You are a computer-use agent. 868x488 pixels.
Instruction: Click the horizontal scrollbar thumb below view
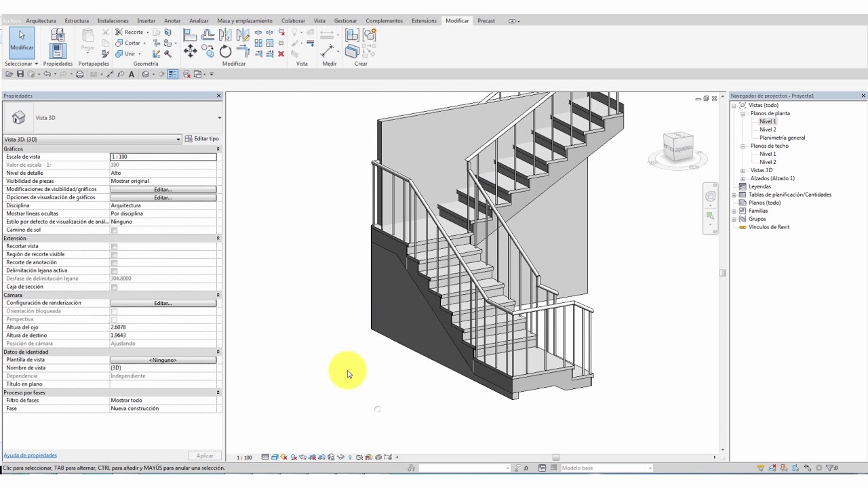point(556,457)
